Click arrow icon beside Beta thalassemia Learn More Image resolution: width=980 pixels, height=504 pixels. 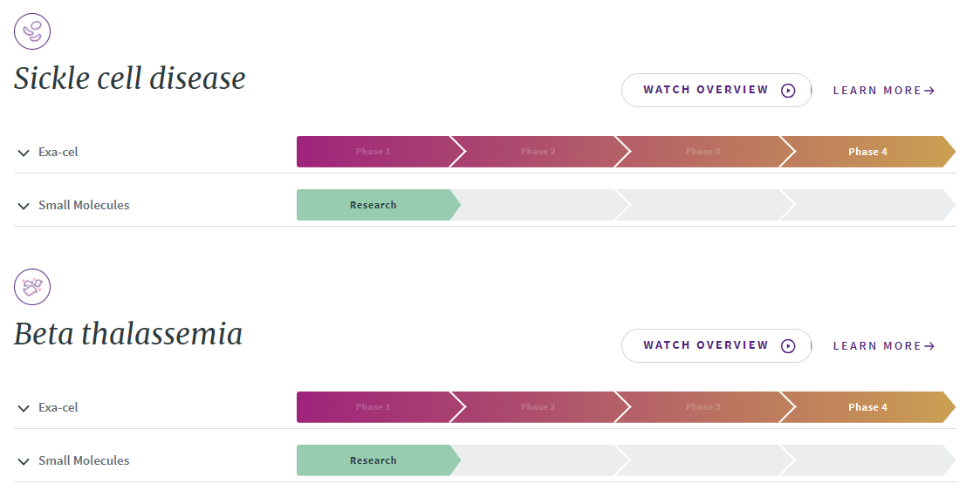[x=929, y=346]
